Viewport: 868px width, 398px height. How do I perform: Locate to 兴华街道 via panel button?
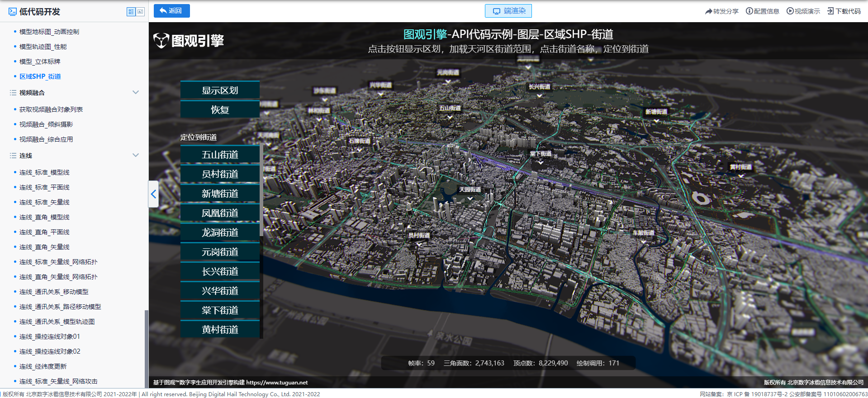point(220,290)
